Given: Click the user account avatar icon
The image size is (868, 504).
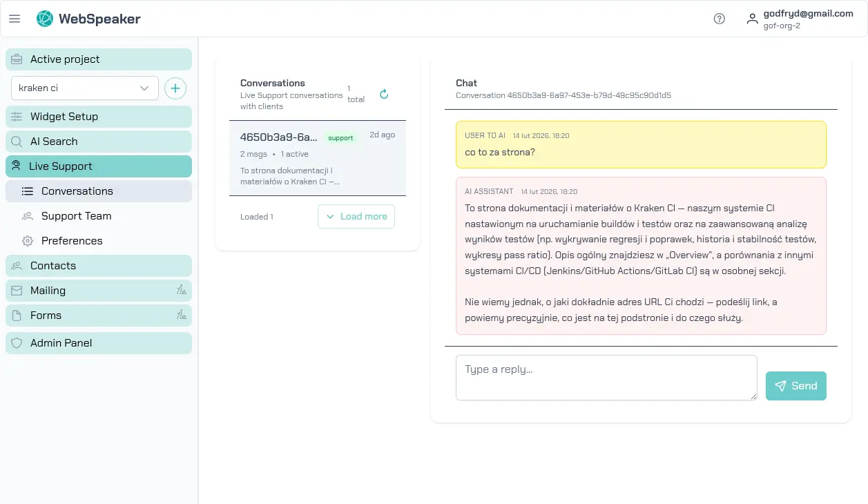Looking at the screenshot, I should [752, 19].
